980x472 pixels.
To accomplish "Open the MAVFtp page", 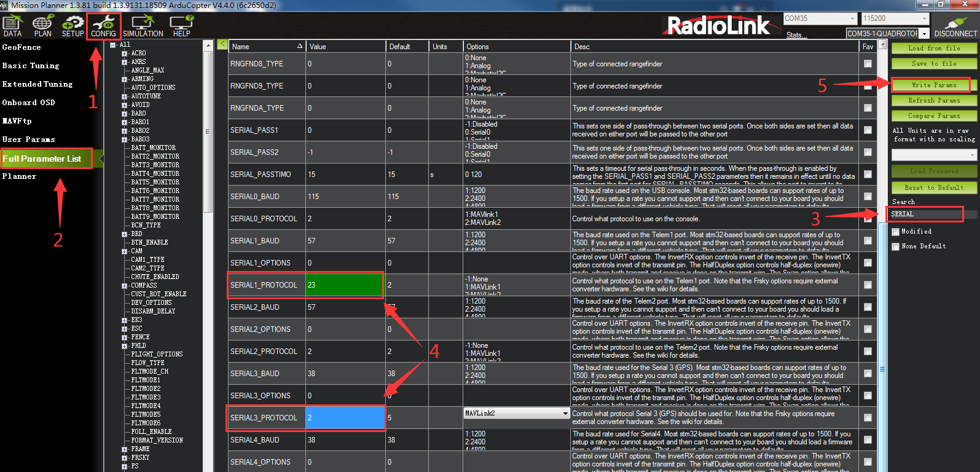I will [17, 121].
